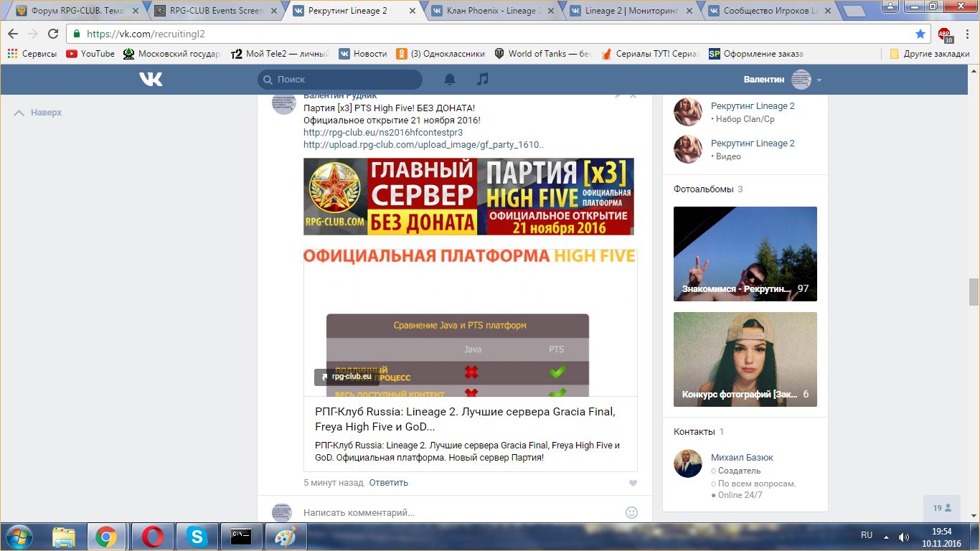Expand the Валентин profile menu
This screenshot has width=980, height=551.
[783, 80]
